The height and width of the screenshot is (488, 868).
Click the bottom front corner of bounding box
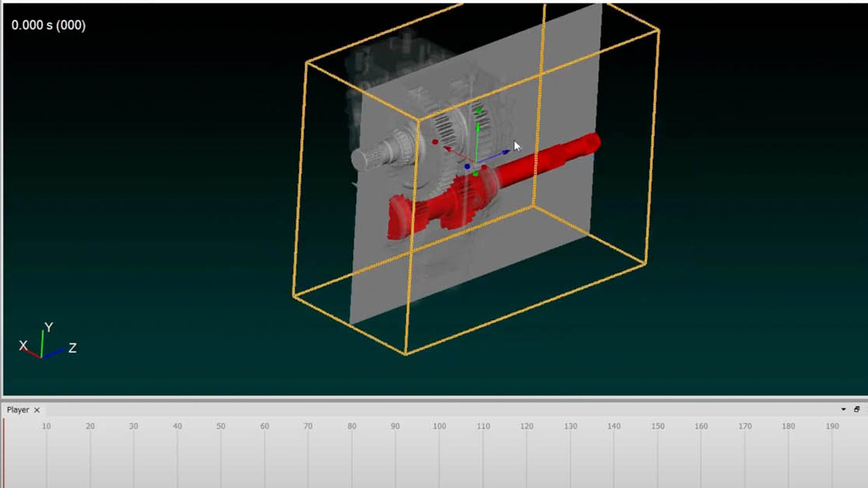tap(406, 354)
